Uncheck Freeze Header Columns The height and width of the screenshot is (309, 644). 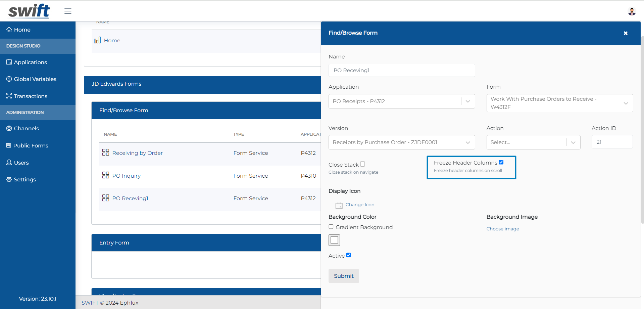click(501, 162)
